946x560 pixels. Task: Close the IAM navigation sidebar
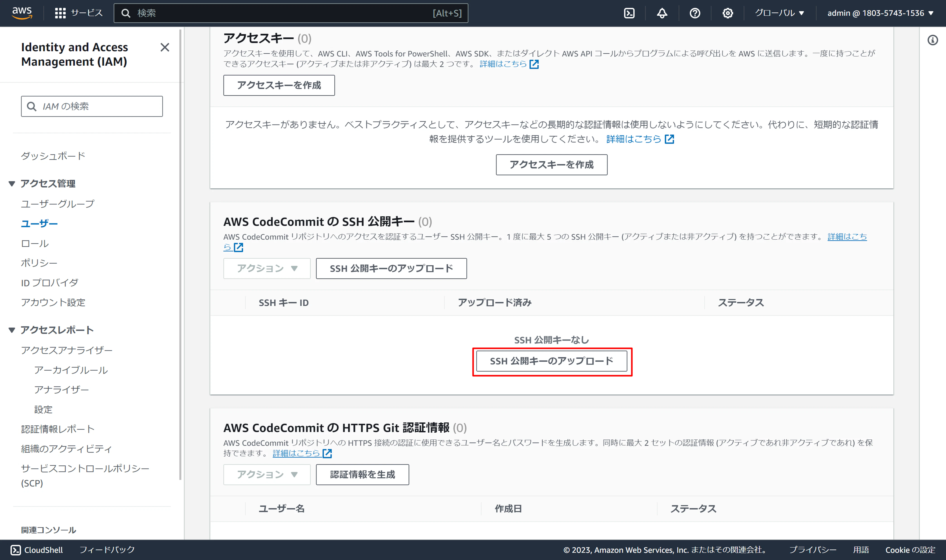coord(165,47)
